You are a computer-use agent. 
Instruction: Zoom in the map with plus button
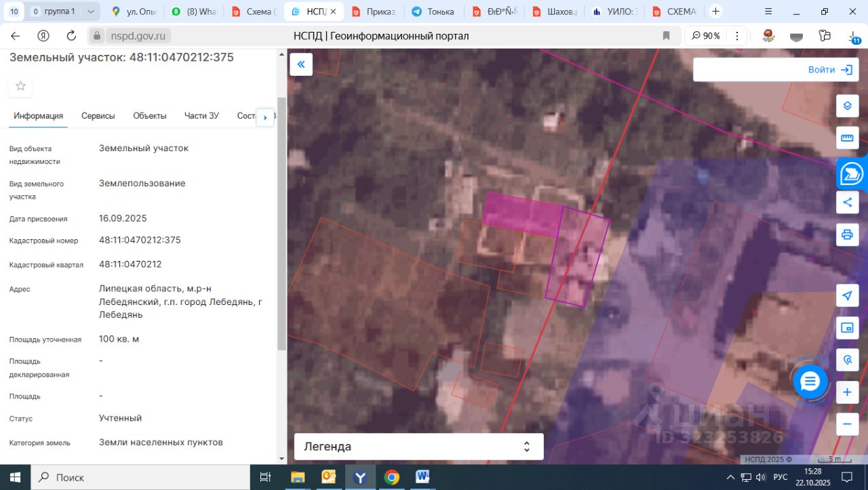tap(847, 392)
